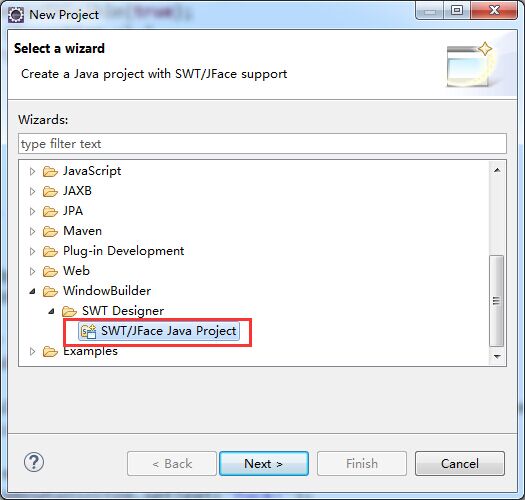Click the wizards list scrollbar thumb
The width and height of the screenshot is (525, 500).
point(497,301)
